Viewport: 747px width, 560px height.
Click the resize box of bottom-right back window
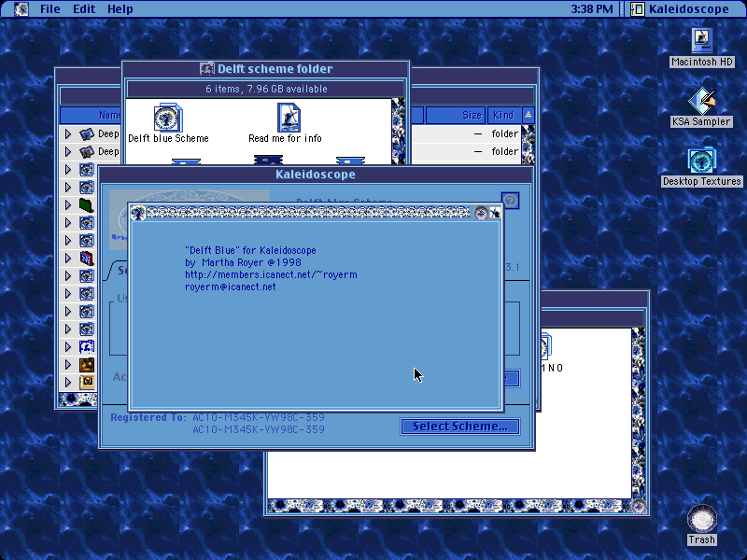point(639,506)
